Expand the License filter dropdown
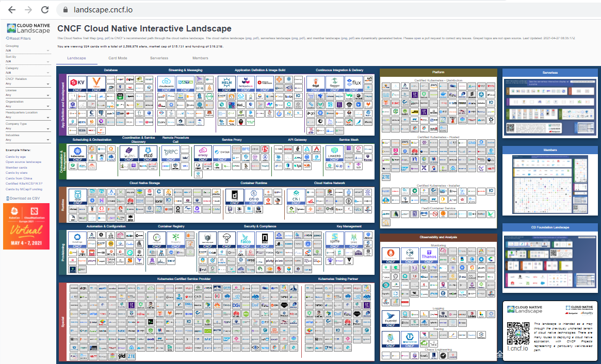Image resolution: width=601 pixels, height=364 pixels. click(27, 95)
